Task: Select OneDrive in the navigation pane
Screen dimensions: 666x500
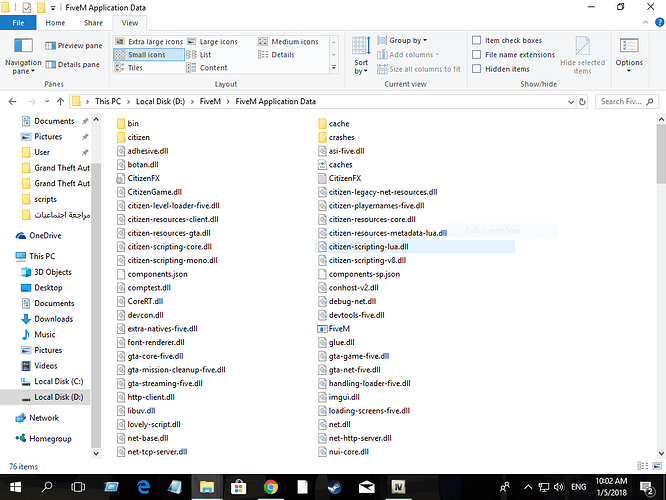Action: coord(39,236)
